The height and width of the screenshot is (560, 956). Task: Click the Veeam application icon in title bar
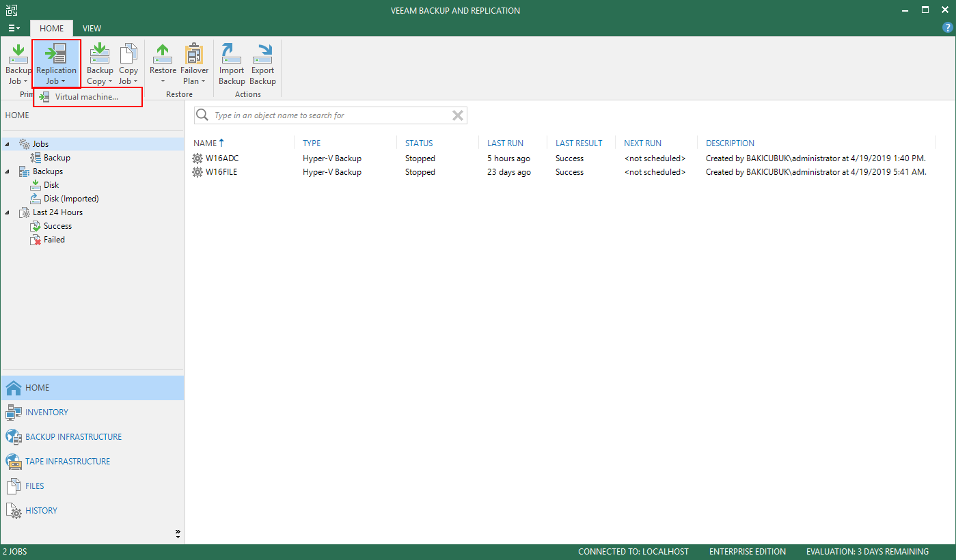click(10, 10)
